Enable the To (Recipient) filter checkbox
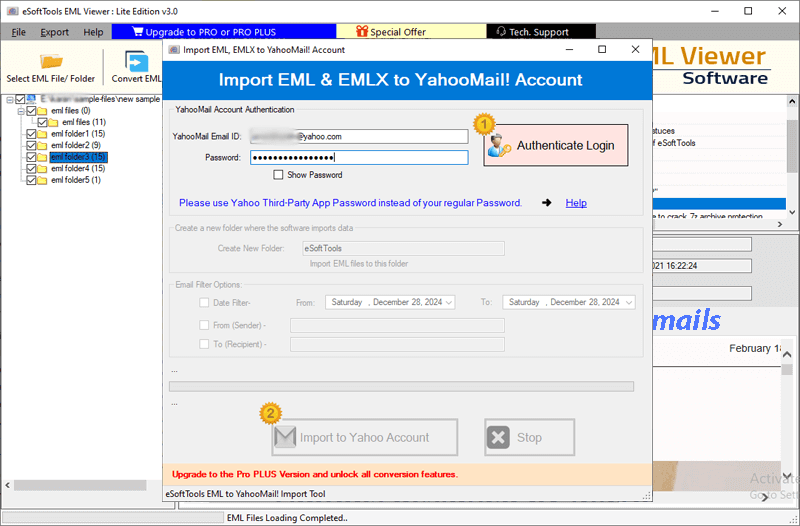800x526 pixels. coord(204,344)
